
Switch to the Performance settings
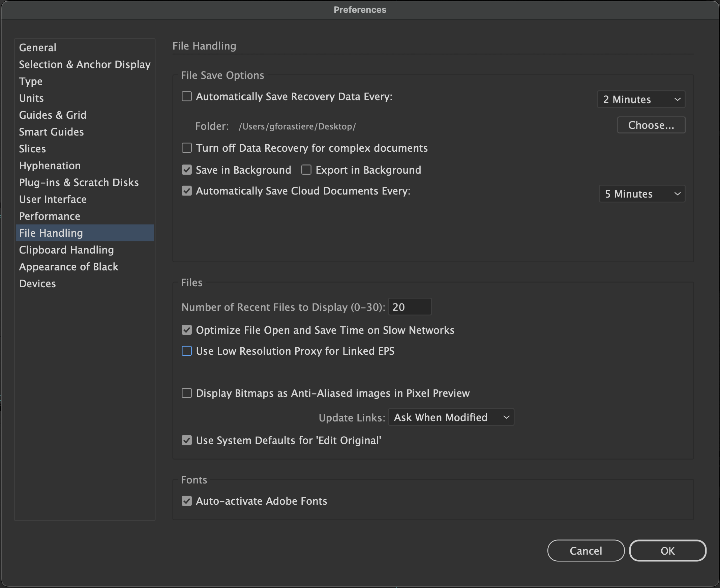click(x=50, y=216)
